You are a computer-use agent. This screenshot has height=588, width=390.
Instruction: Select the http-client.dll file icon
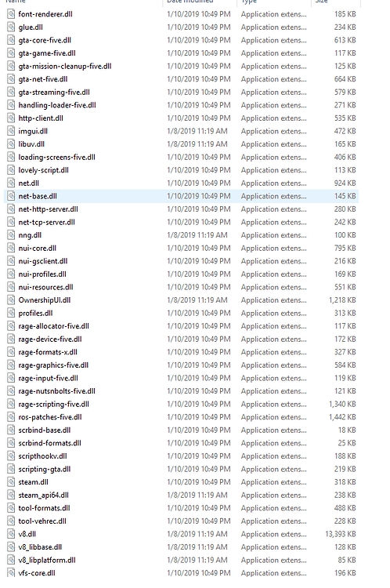click(x=11, y=118)
